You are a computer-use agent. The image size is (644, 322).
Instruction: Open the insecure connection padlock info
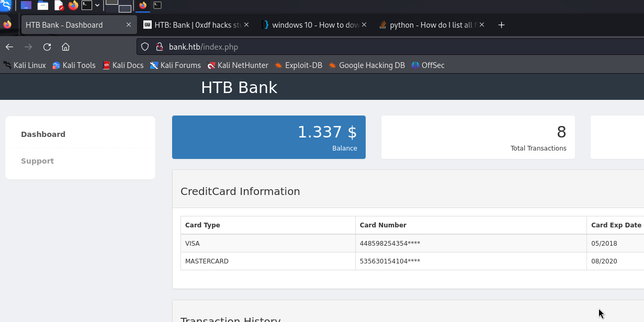[x=160, y=47]
